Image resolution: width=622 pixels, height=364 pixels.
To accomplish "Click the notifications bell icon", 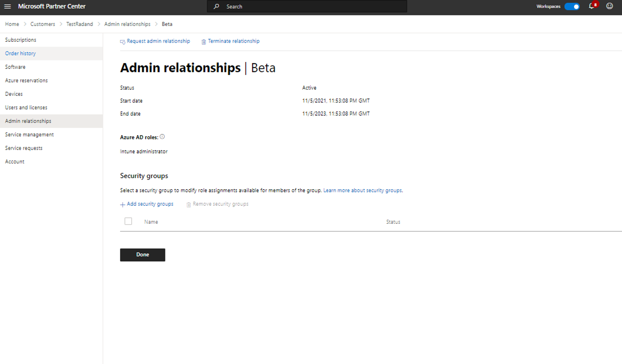I will pos(591,6).
